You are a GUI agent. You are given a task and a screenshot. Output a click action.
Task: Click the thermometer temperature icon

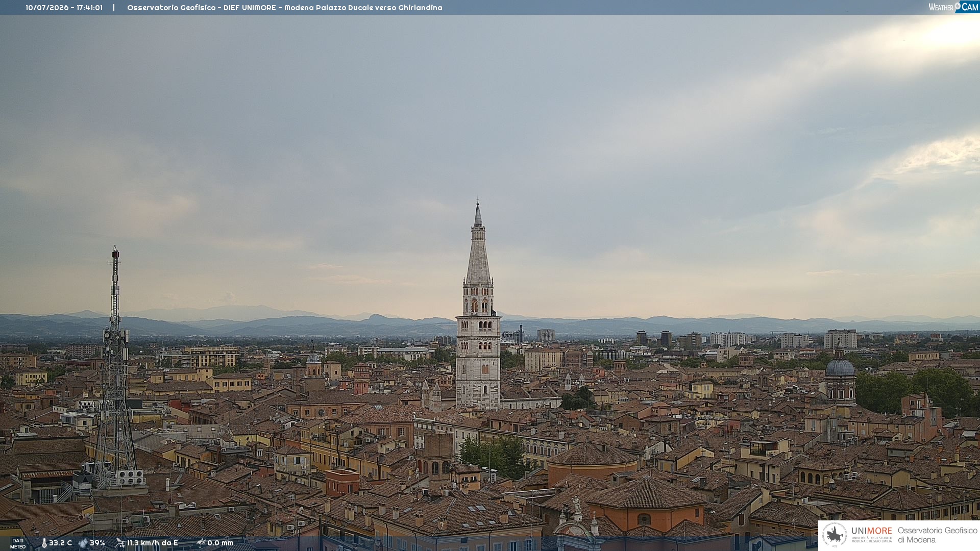tap(44, 543)
